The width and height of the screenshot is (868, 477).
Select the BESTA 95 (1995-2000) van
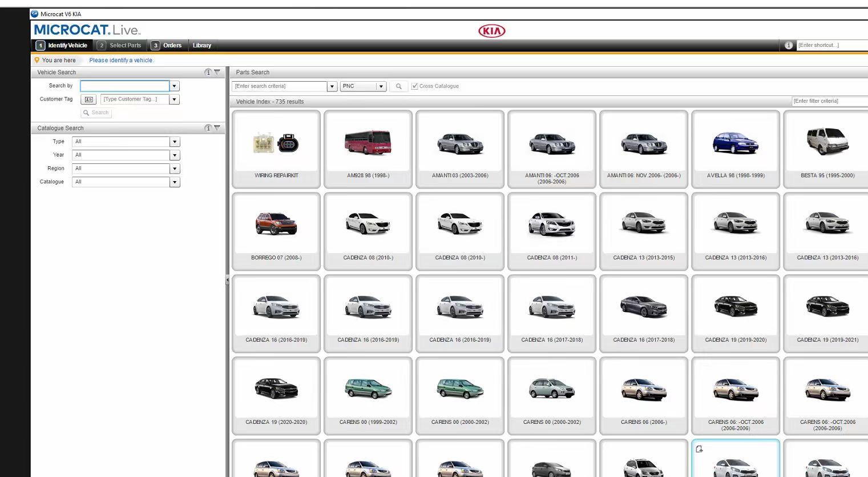point(826,149)
